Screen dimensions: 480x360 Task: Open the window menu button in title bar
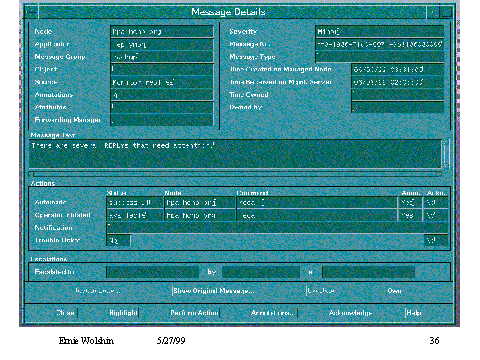[x=32, y=12]
